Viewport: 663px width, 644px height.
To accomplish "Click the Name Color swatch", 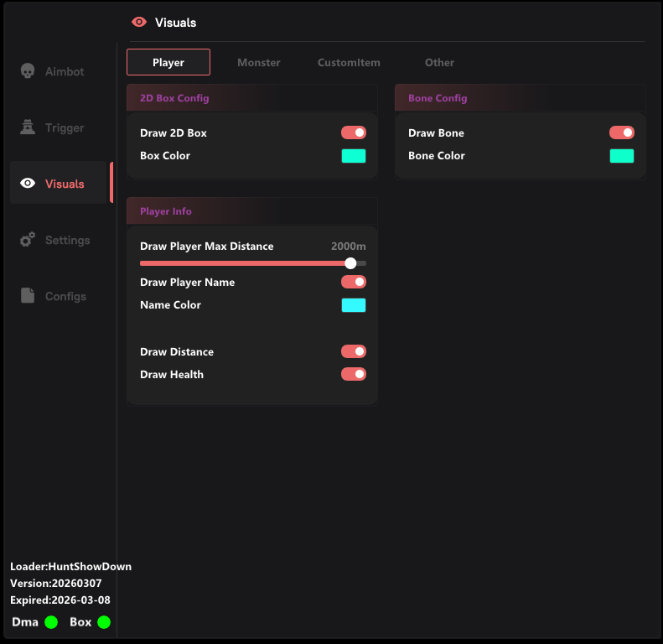I will pyautogui.click(x=353, y=305).
